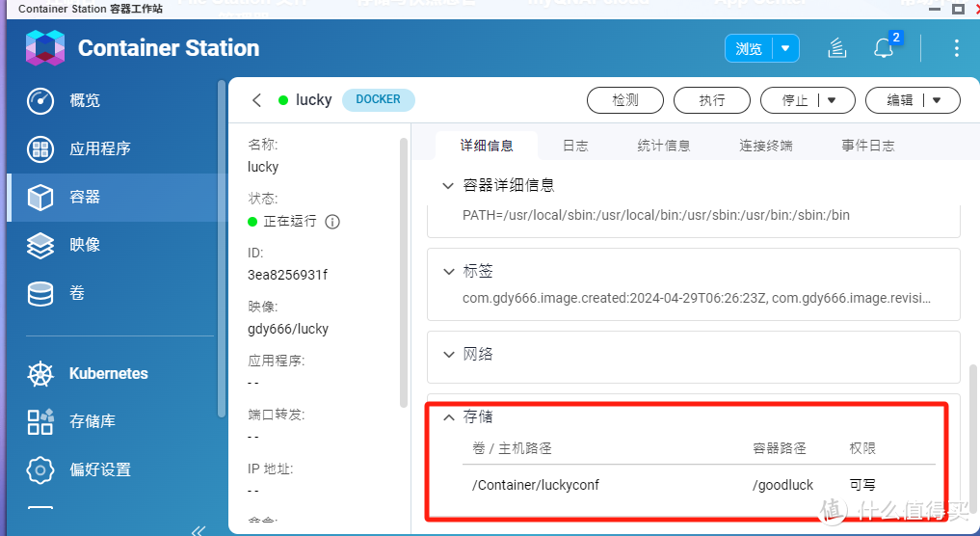Image resolution: width=980 pixels, height=536 pixels.
Task: Click the green status dot beside lucky
Action: pyautogui.click(x=283, y=100)
